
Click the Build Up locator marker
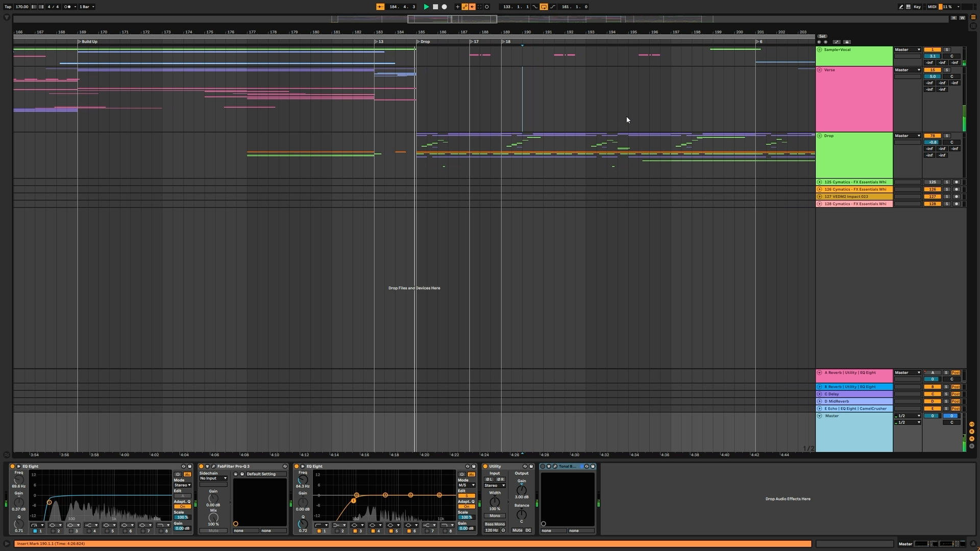pyautogui.click(x=87, y=42)
